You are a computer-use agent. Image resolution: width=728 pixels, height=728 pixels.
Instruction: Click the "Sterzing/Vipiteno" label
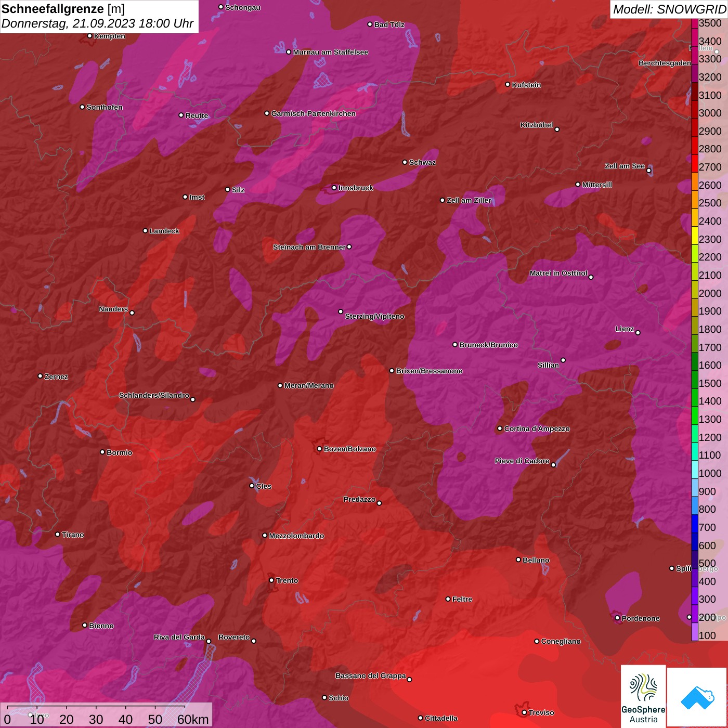coord(374,316)
